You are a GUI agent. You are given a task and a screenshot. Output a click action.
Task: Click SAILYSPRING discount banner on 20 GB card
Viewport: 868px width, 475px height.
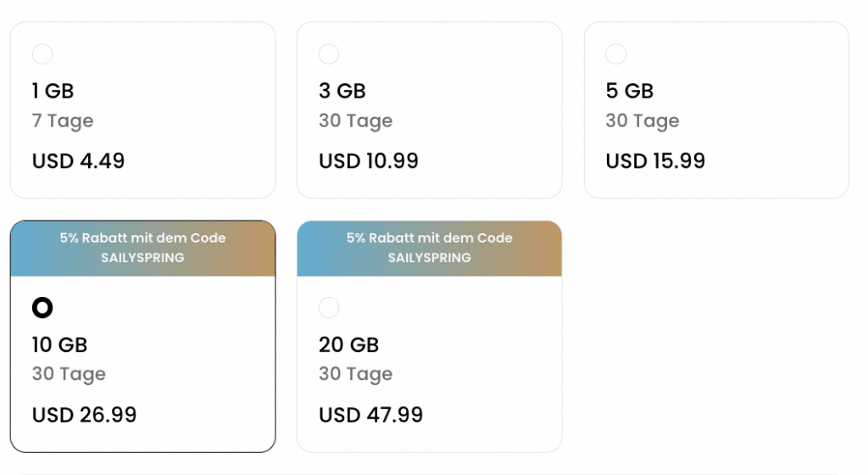click(x=430, y=249)
